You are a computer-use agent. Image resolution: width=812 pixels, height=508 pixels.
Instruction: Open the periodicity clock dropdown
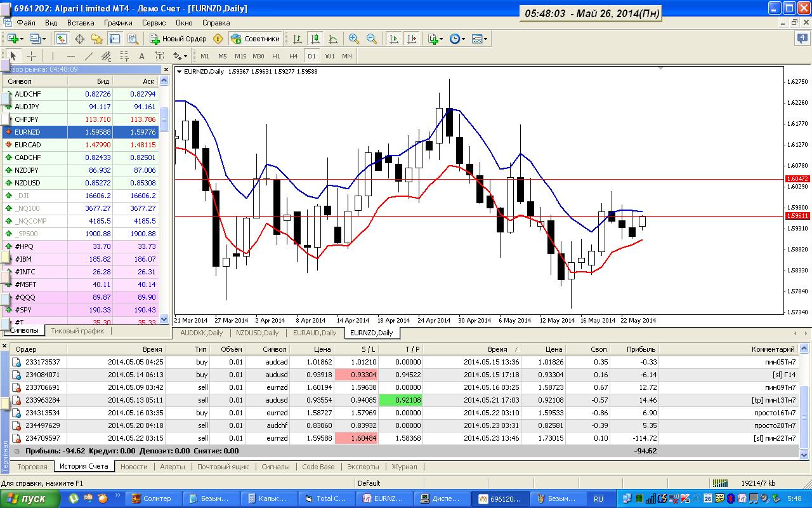coord(457,39)
